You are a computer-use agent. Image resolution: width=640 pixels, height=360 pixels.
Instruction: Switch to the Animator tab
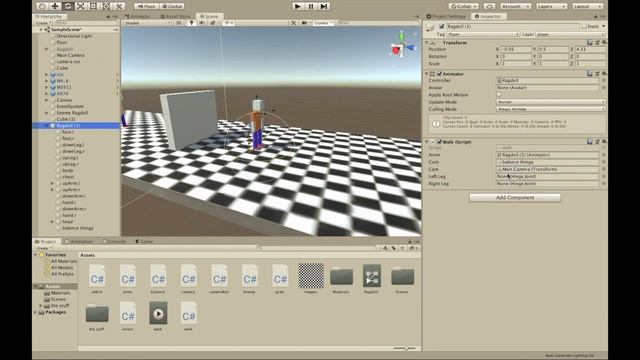138,16
